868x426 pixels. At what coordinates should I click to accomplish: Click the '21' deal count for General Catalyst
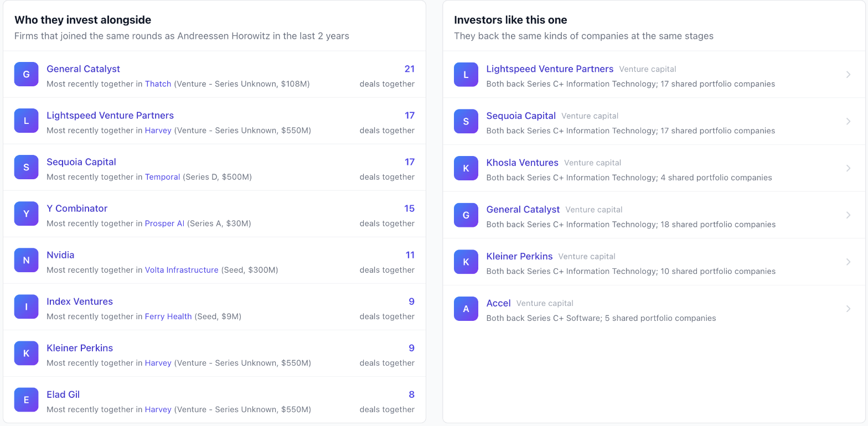410,69
